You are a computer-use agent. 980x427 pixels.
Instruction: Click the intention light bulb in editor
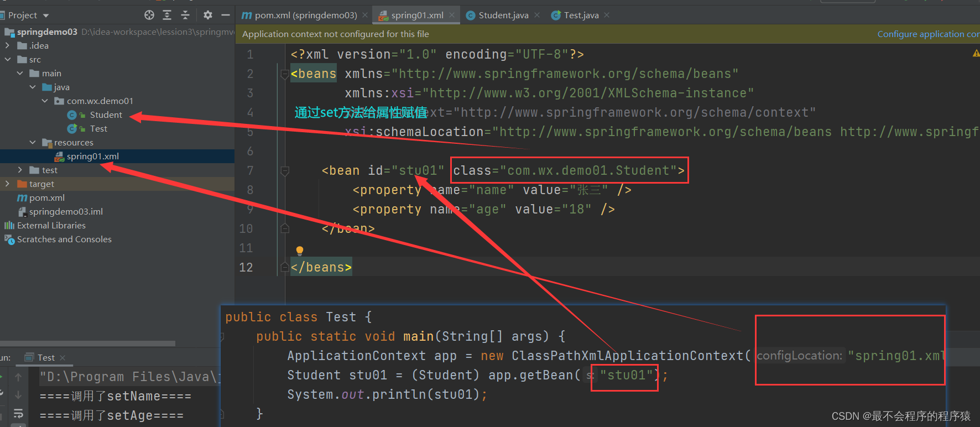click(x=300, y=251)
